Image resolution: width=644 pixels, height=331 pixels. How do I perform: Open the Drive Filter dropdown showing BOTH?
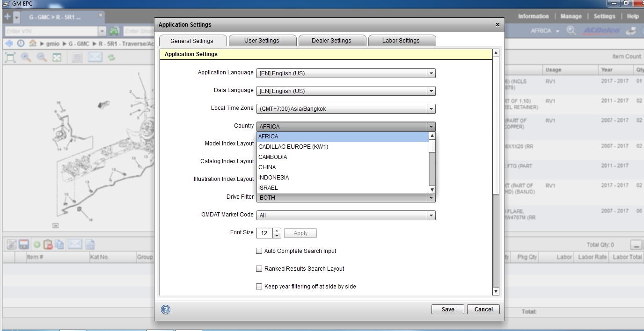[346, 198]
